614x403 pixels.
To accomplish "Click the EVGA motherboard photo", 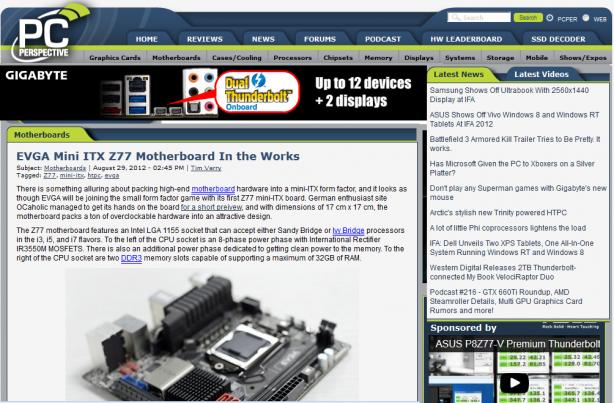I will tap(211, 334).
